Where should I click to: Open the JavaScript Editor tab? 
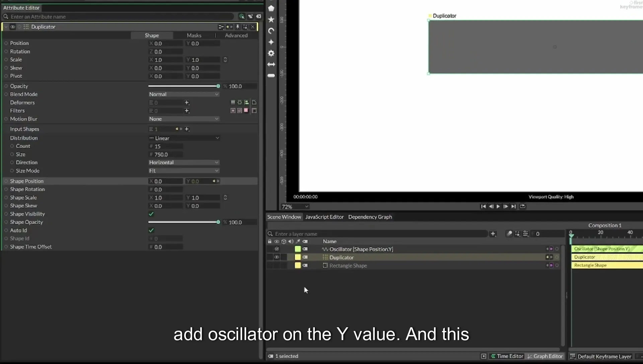[325, 217]
